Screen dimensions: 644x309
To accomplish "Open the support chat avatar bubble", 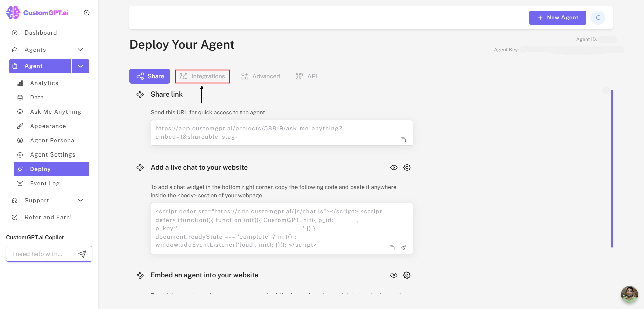I will (x=629, y=294).
